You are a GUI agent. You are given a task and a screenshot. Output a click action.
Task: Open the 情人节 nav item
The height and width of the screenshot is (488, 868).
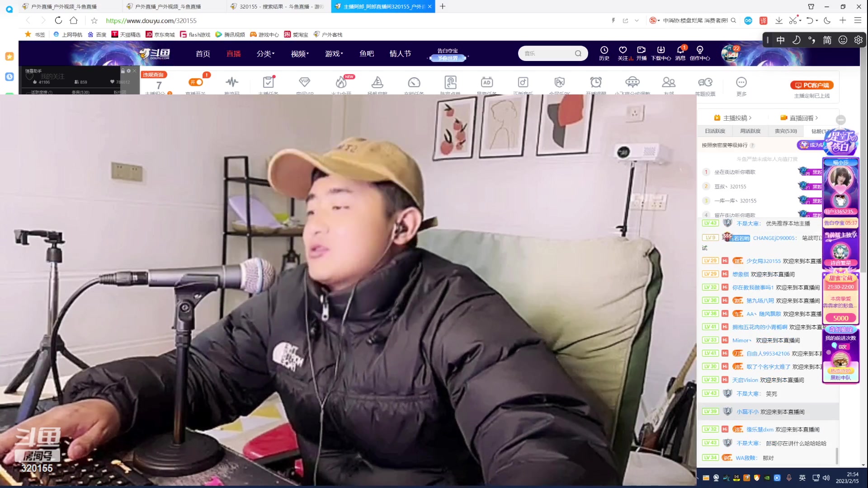click(401, 54)
